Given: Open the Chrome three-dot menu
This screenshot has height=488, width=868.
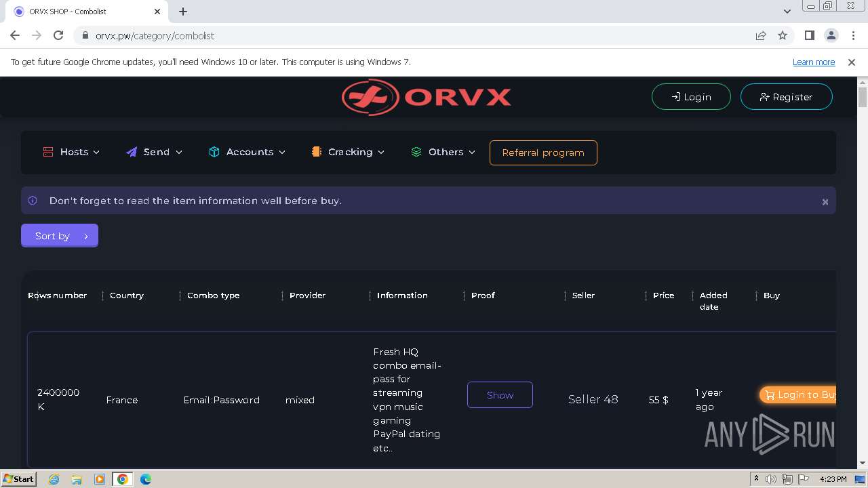Looking at the screenshot, I should [x=852, y=35].
